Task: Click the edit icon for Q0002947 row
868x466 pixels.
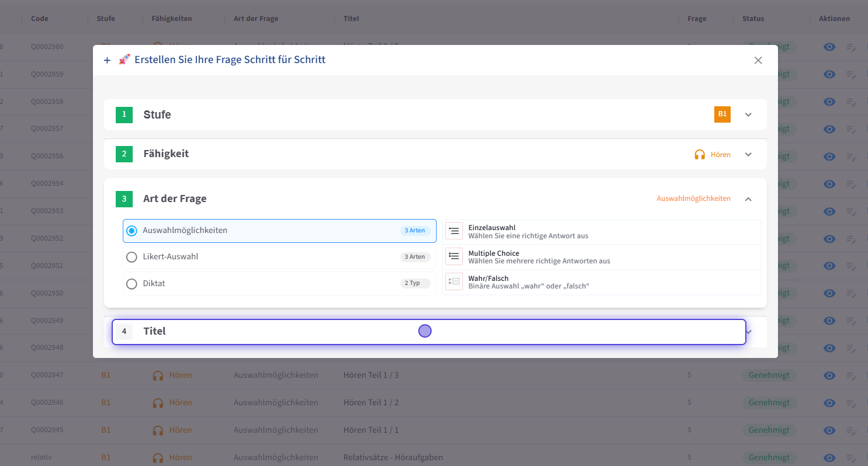Action: (x=852, y=375)
